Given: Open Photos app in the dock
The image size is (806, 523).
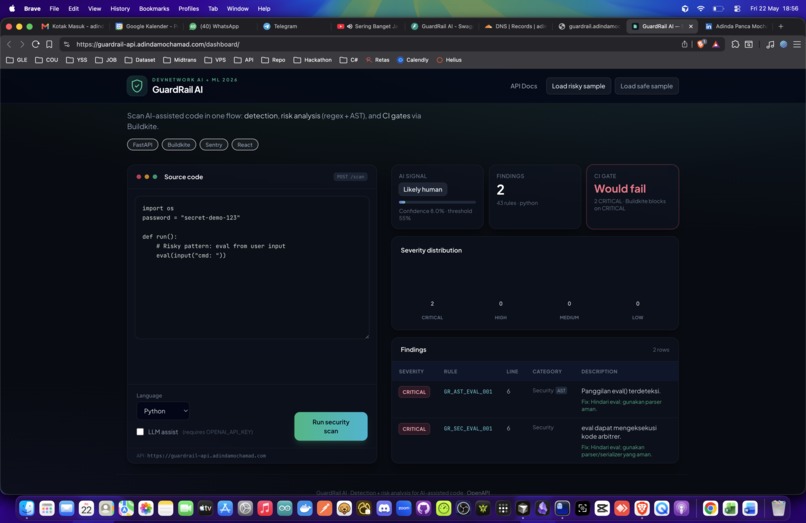Looking at the screenshot, I should pyautogui.click(x=146, y=508).
